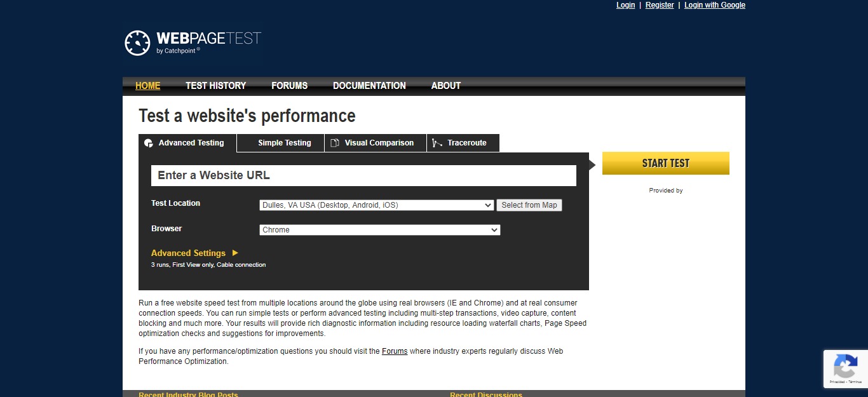
Task: Switch to the Traceroute tab
Action: (463, 143)
